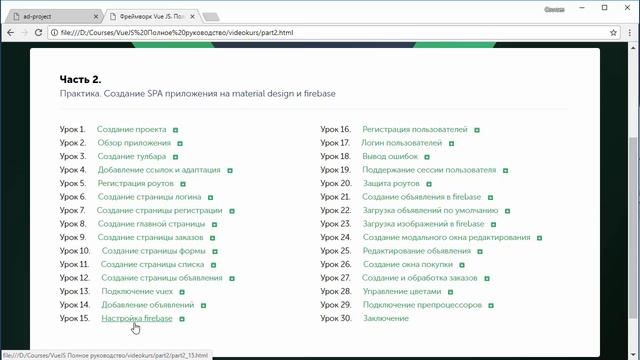Click the plus icon beside Создание страницы списка
Viewport: 640px width, 360px height.
click(x=213, y=265)
